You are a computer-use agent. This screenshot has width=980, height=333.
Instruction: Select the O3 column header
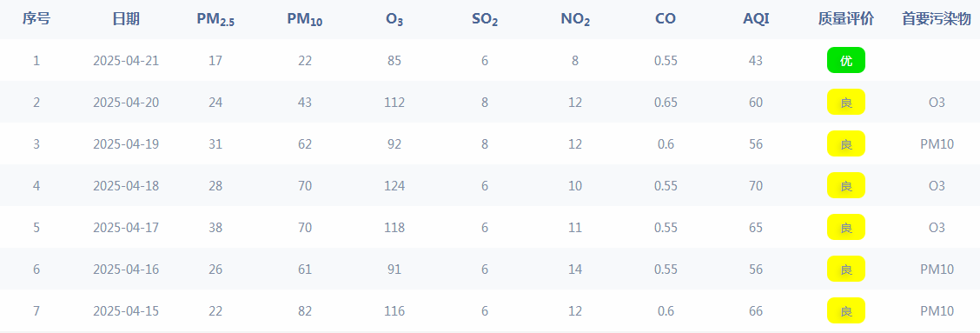394,20
